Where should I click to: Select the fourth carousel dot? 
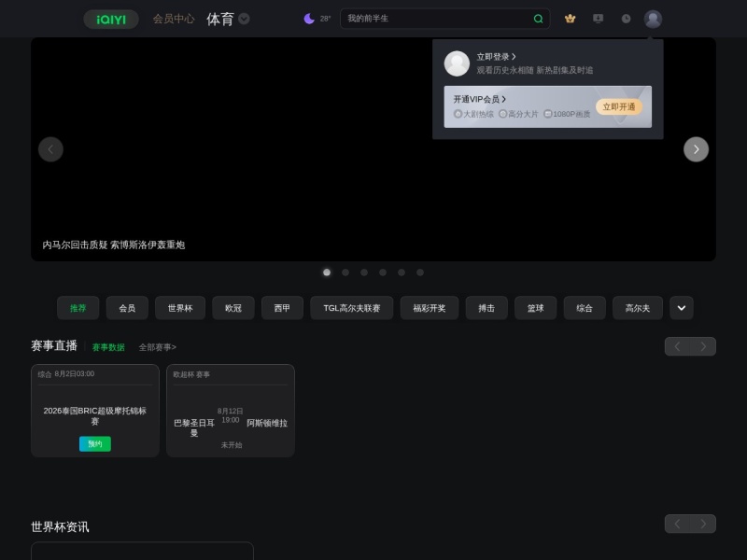[383, 273]
